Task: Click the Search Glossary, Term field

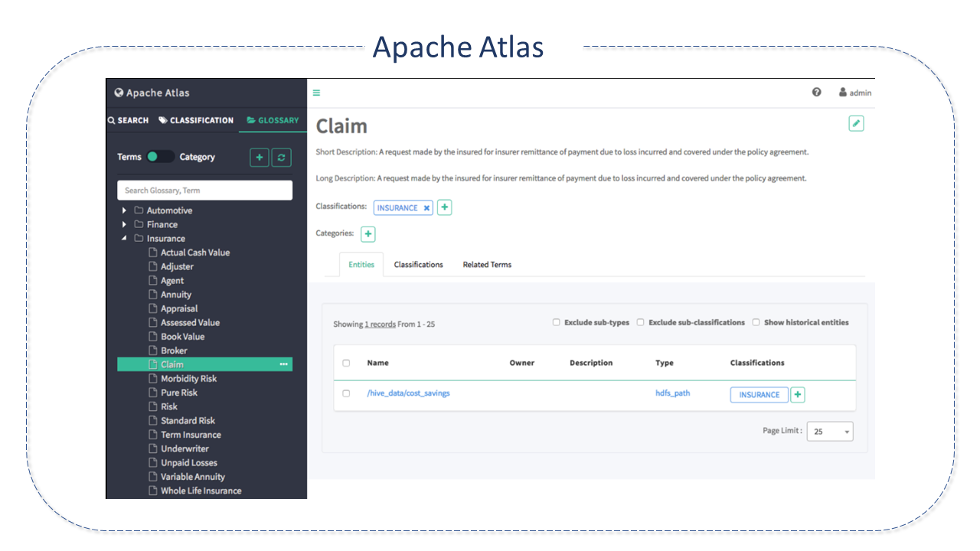Action: point(204,191)
